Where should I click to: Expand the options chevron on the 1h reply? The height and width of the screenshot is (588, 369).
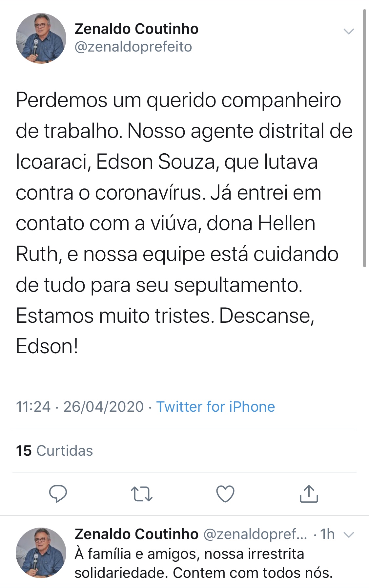tap(348, 535)
